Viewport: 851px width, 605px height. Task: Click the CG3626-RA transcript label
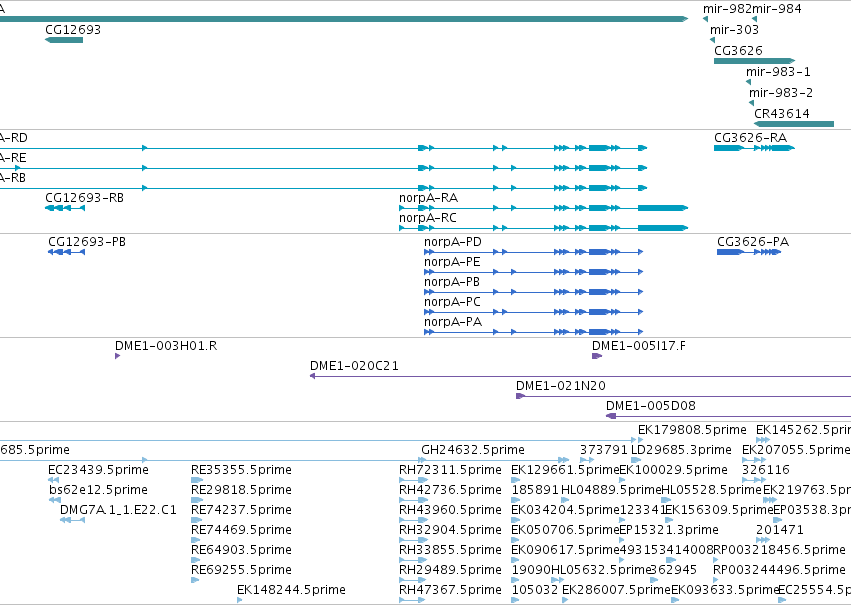(x=751, y=137)
